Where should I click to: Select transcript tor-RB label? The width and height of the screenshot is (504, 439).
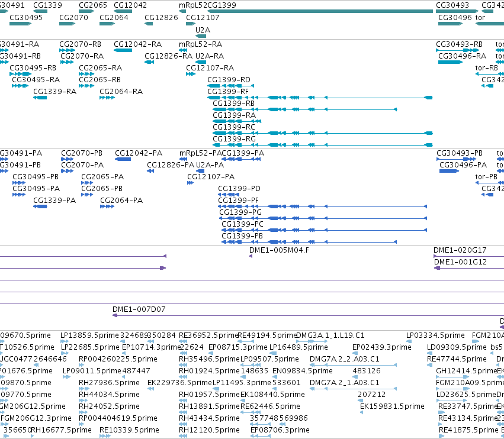[x=486, y=68]
